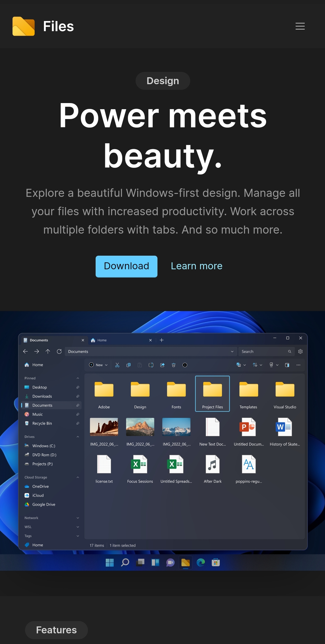
Task: Toggle the preview pane icon
Action: (x=287, y=365)
